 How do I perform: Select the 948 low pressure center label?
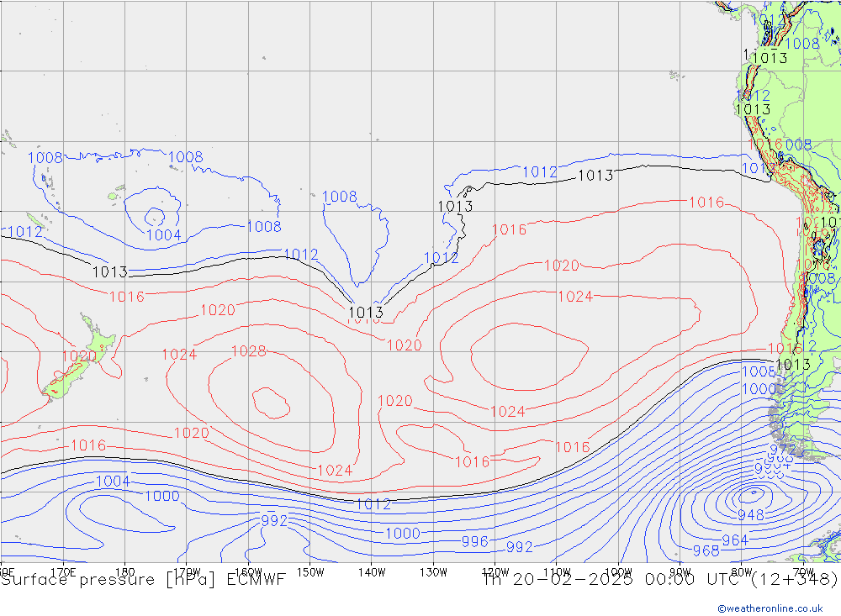tap(751, 514)
